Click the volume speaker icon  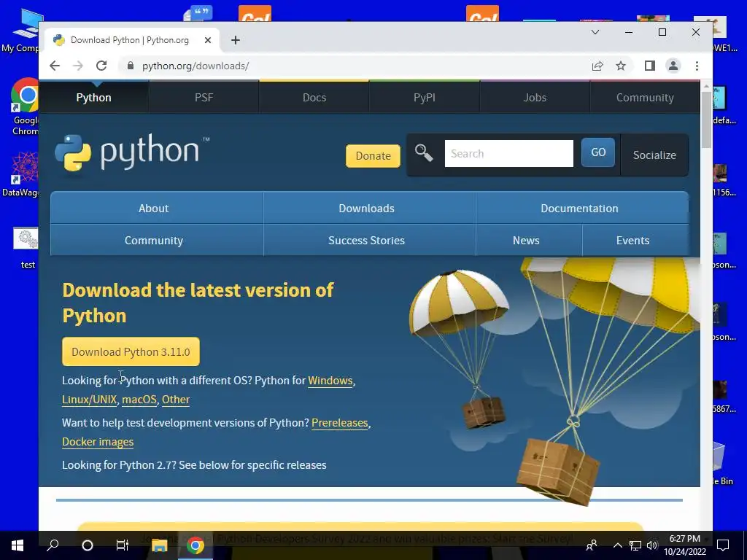point(652,545)
